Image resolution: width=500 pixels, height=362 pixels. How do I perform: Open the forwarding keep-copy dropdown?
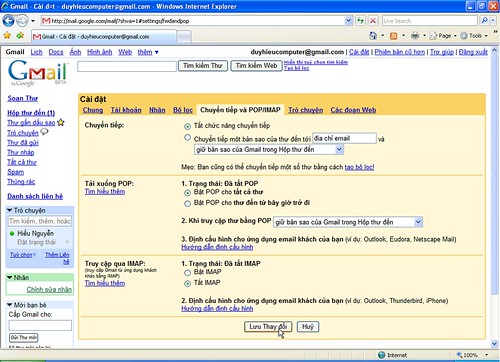(x=269, y=149)
